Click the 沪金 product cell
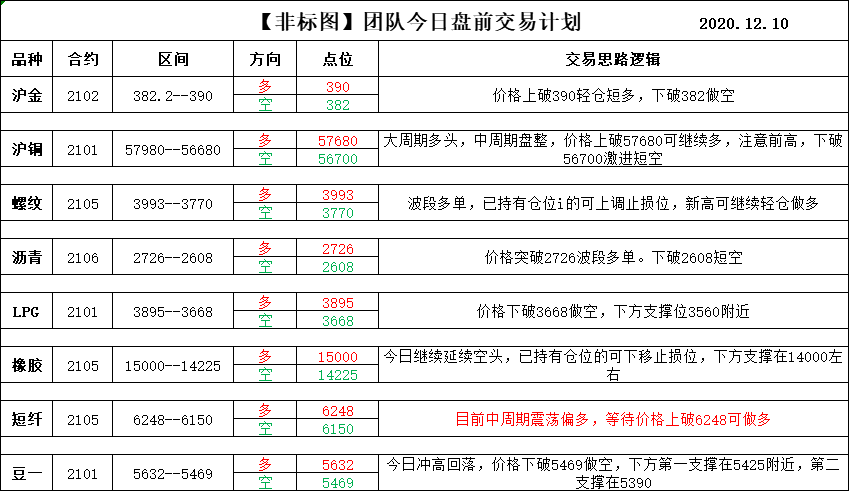Screen dimensions: 849x491 coord(27,95)
